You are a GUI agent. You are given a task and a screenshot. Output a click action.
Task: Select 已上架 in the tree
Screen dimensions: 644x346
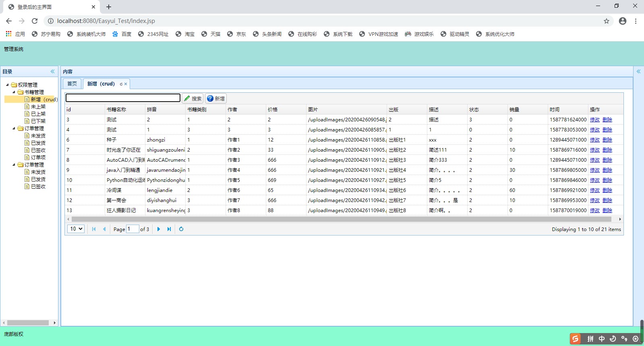tap(38, 114)
